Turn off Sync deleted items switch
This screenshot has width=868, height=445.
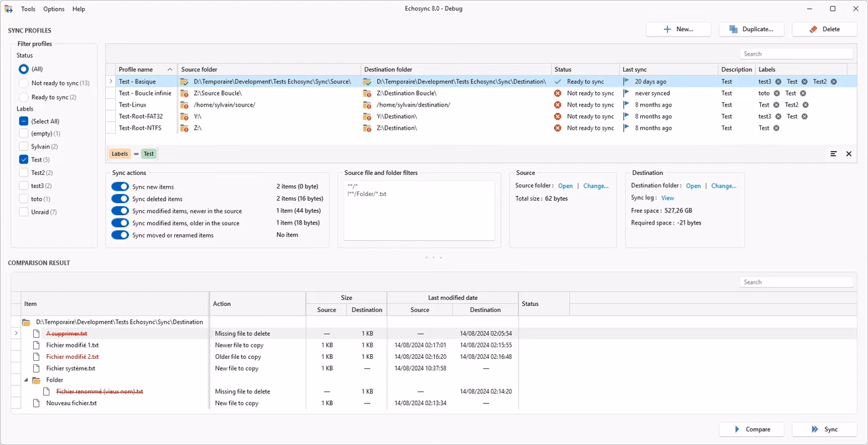120,199
